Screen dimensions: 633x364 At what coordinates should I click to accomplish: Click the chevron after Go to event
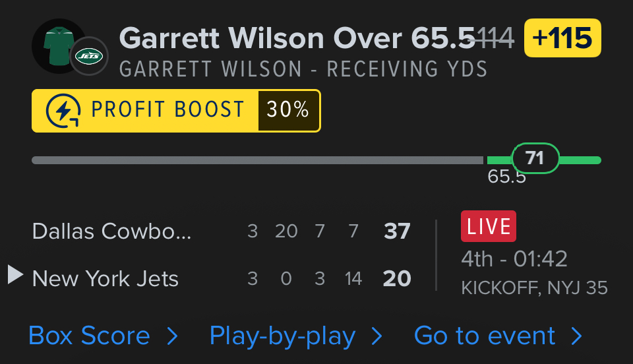click(577, 337)
